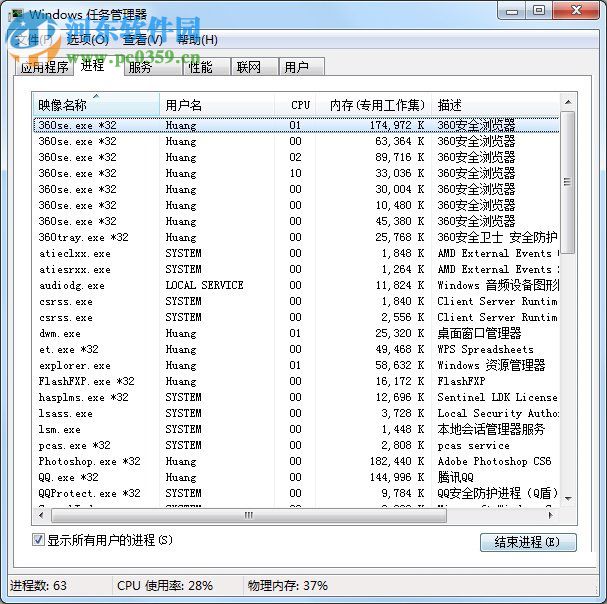Open the 选项(O) menu
Screen dimensions: 607x604
[x=87, y=40]
